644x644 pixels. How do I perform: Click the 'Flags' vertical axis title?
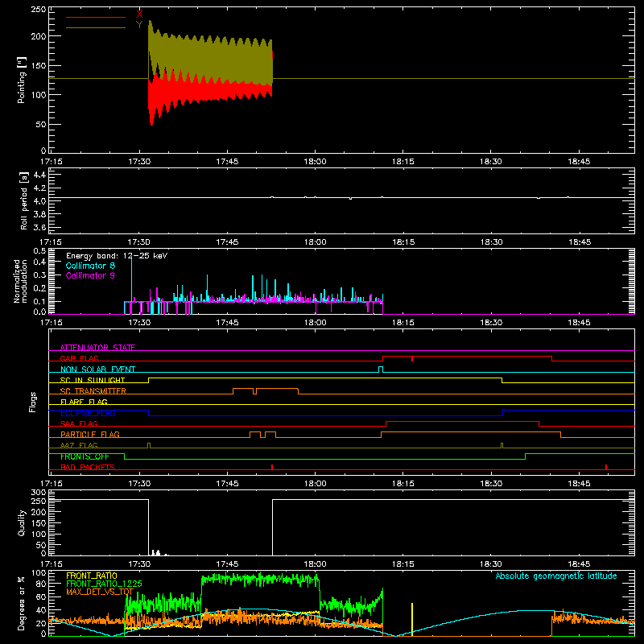[x=32, y=402]
